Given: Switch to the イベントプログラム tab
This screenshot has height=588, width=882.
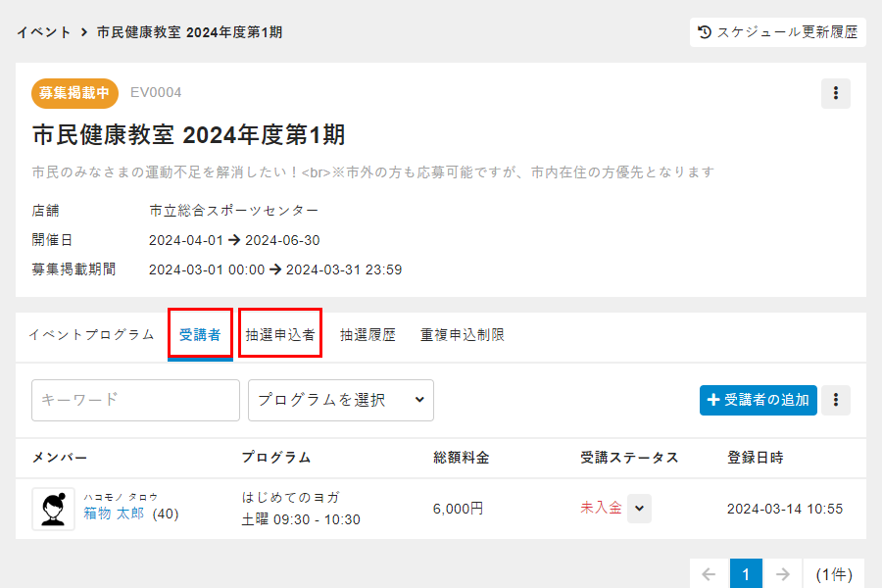Looking at the screenshot, I should click(91, 335).
